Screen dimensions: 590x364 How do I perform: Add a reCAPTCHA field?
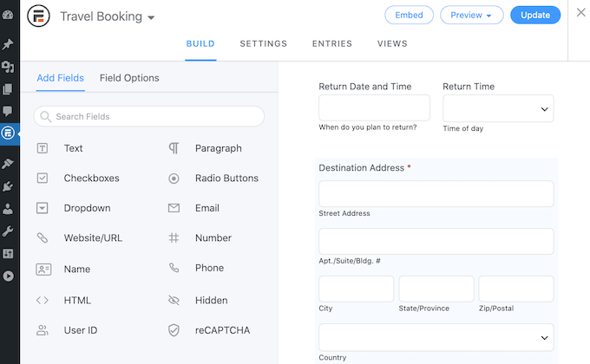tap(221, 330)
